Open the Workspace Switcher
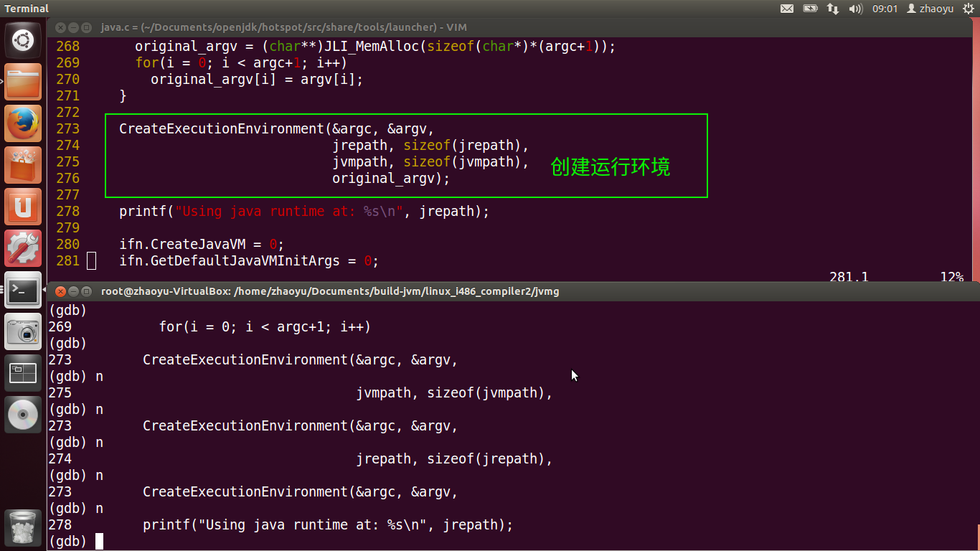Viewport: 980px width, 551px height. (23, 372)
